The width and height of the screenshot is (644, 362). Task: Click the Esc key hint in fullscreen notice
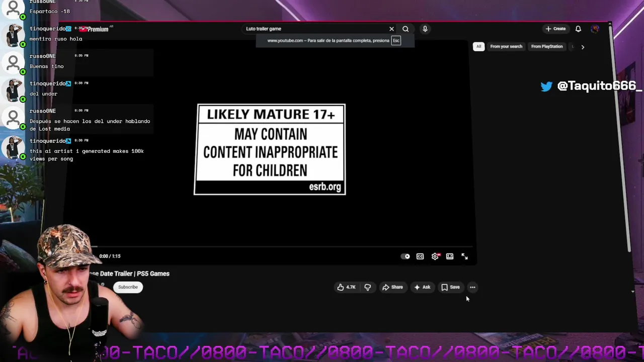396,41
